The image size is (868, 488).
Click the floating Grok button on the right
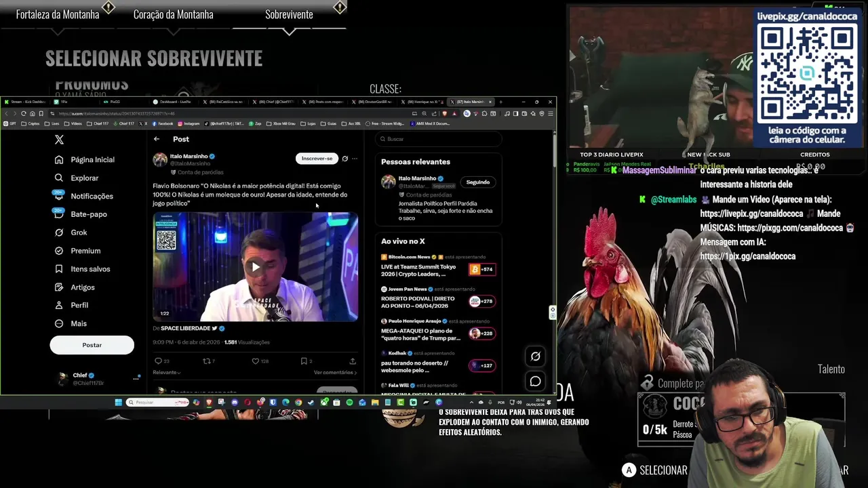pos(535,357)
